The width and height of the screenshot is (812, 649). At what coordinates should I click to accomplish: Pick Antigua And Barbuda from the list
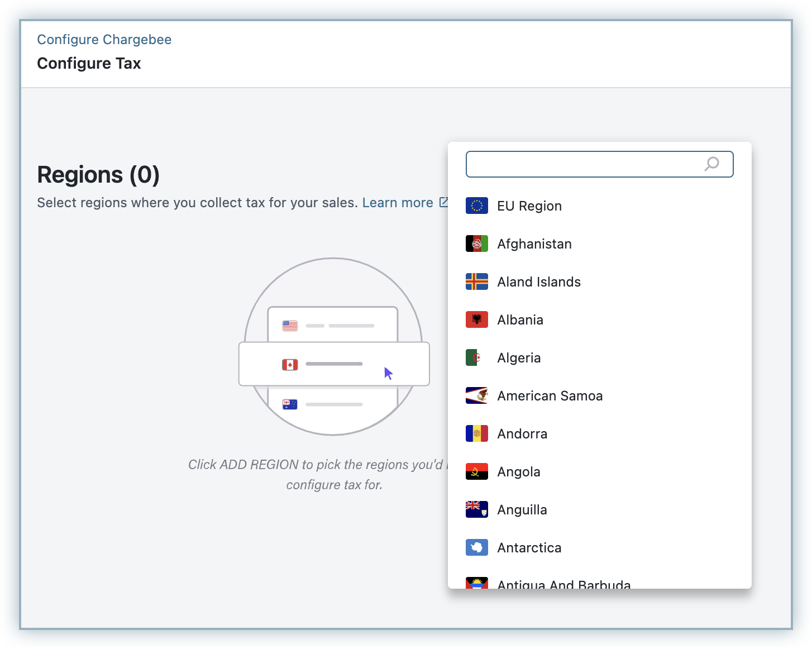(x=563, y=583)
